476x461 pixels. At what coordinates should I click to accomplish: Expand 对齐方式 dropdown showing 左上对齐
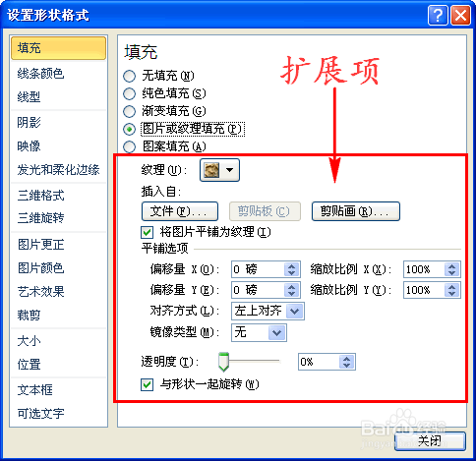268,311
